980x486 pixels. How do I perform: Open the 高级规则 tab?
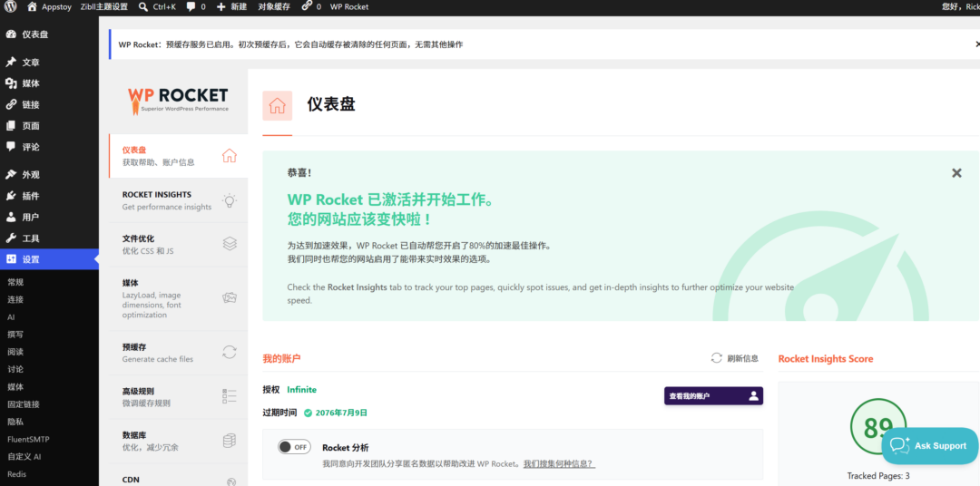[x=178, y=397]
